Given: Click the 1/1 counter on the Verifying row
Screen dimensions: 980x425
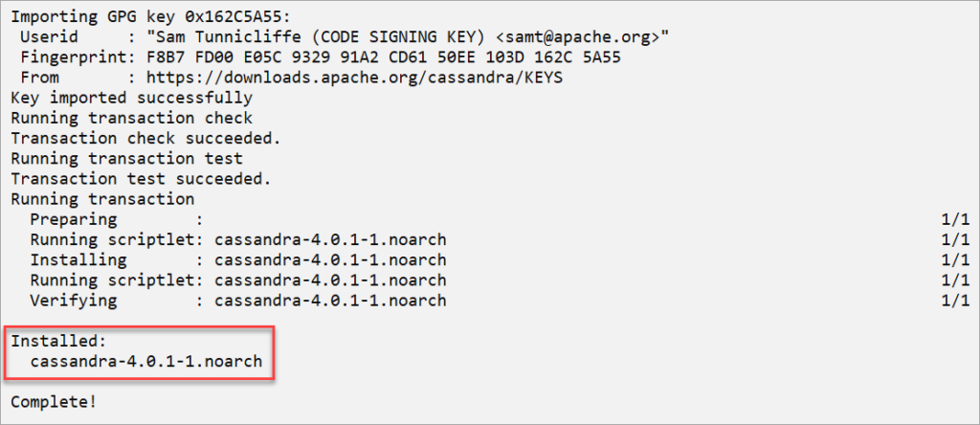Looking at the screenshot, I should point(955,301).
